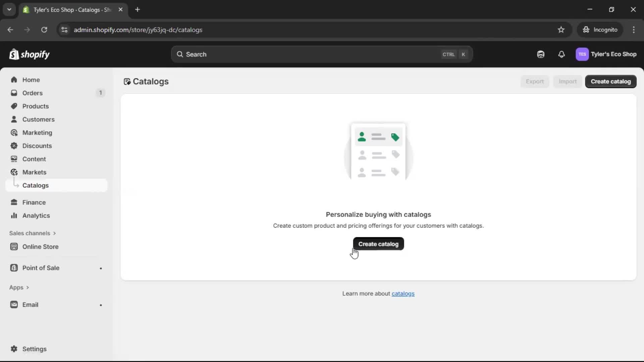Open the catalogs learn more link
Viewport: 644px width, 362px height.
pyautogui.click(x=403, y=293)
